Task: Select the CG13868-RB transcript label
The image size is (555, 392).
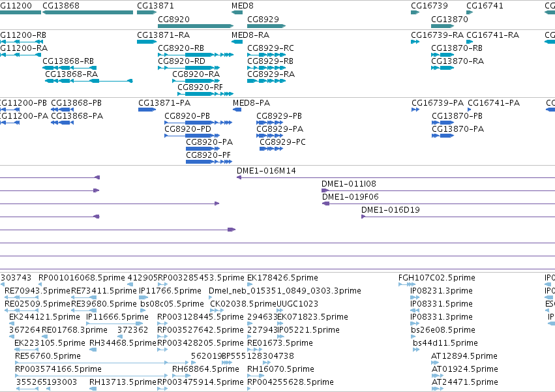Action: click(x=68, y=61)
